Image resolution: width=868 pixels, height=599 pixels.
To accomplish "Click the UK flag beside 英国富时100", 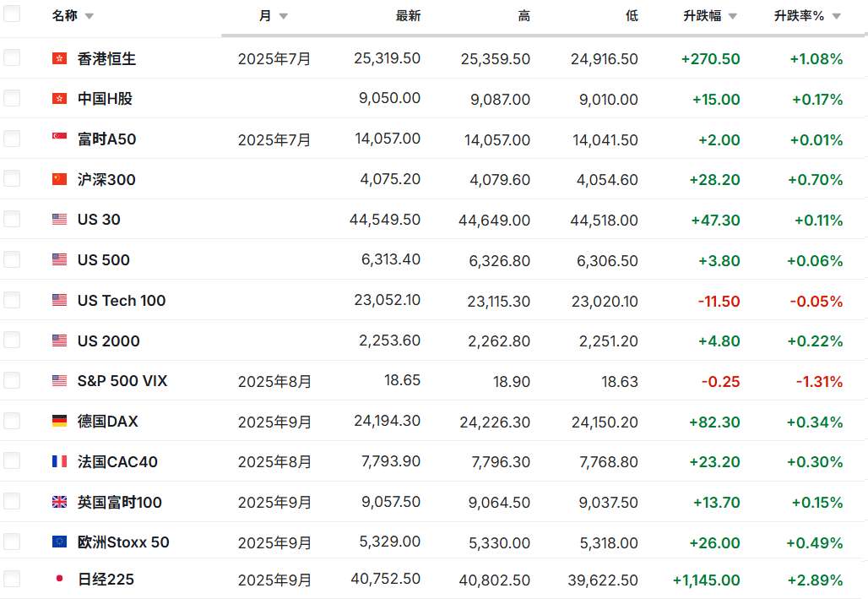I will click(x=59, y=502).
